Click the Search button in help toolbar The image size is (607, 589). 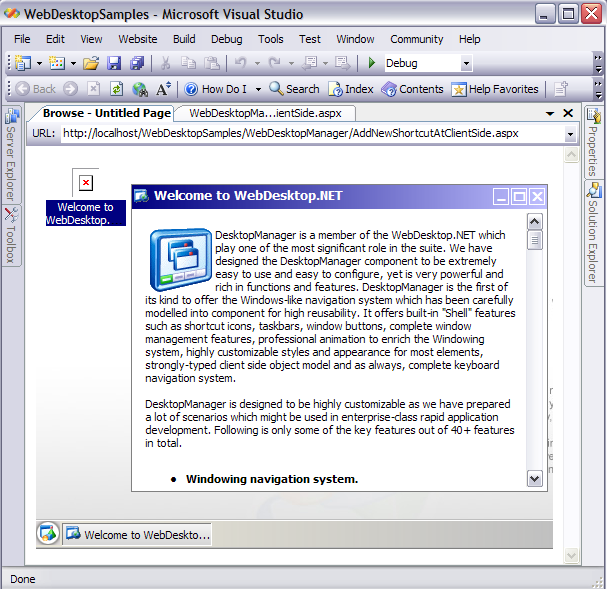[x=294, y=89]
